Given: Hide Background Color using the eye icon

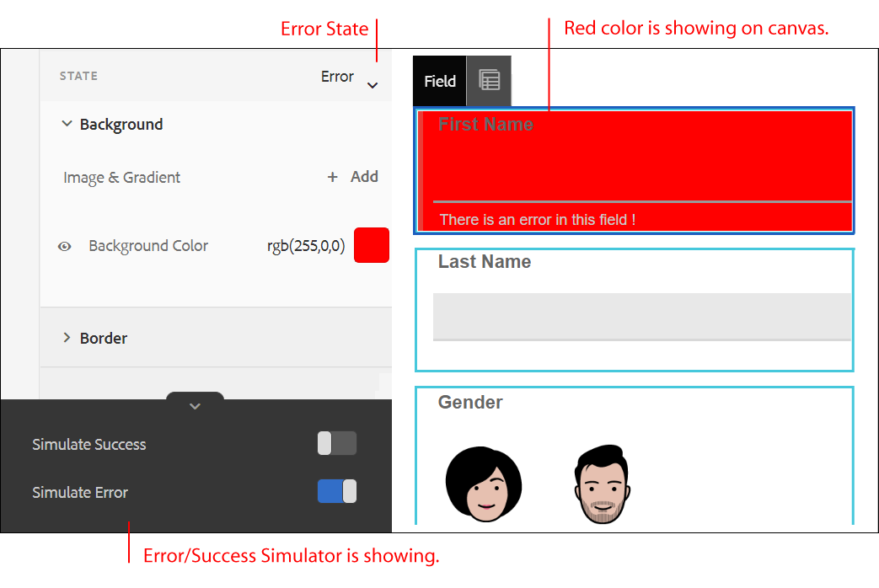Looking at the screenshot, I should click(x=64, y=246).
